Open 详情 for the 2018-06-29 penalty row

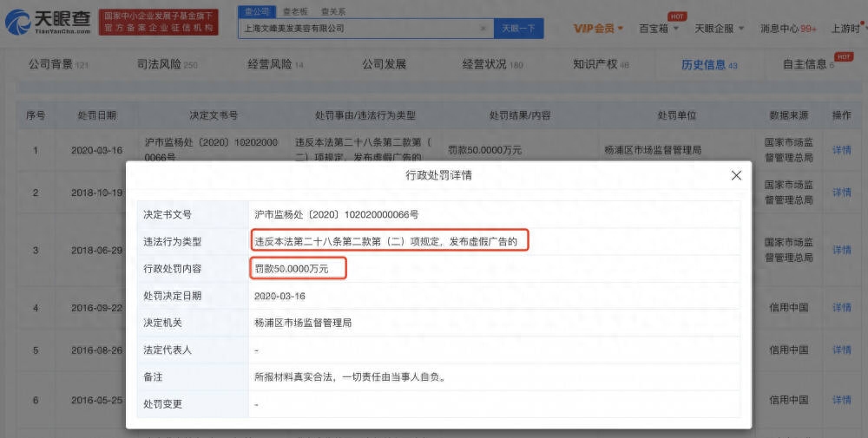841,250
